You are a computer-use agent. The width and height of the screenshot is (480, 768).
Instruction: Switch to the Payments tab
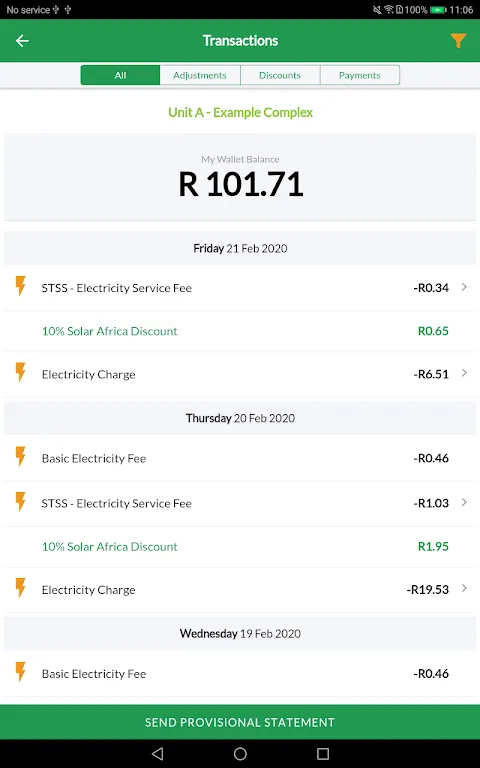[360, 75]
